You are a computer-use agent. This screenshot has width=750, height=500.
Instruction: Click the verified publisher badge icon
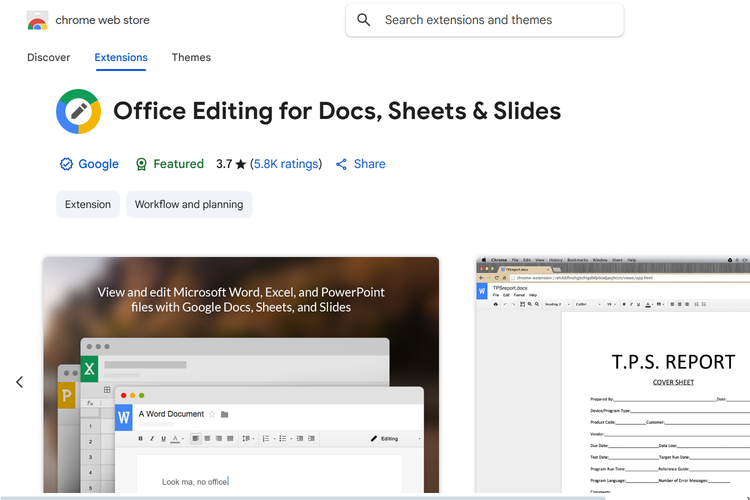[66, 164]
